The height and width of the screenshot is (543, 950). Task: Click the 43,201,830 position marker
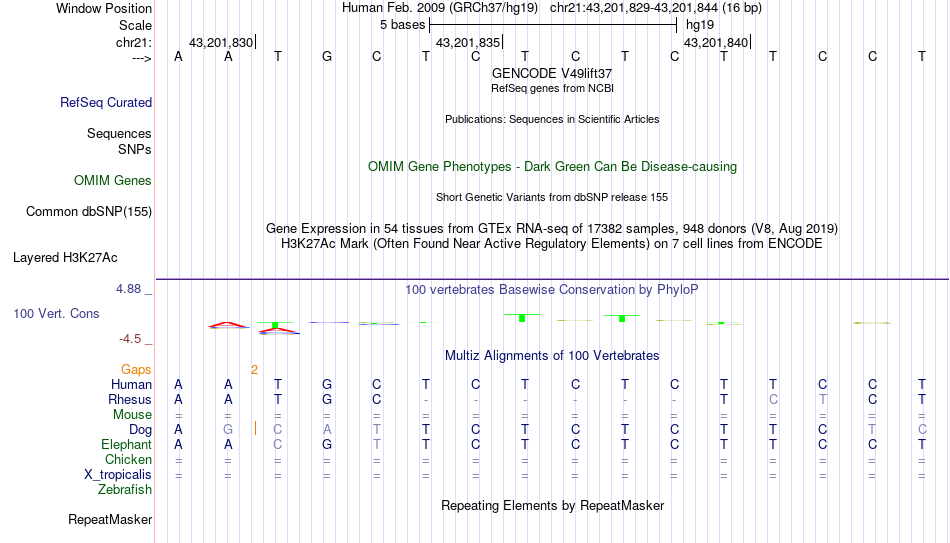click(221, 42)
